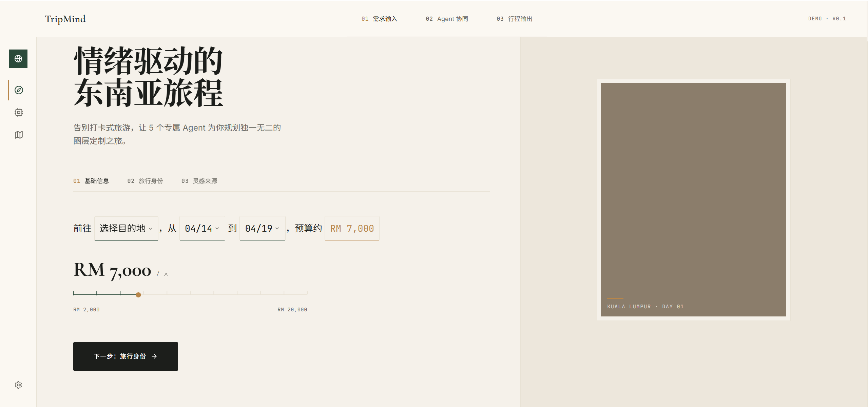Select the chip Agent sidebar icon
The height and width of the screenshot is (407, 868).
click(19, 112)
